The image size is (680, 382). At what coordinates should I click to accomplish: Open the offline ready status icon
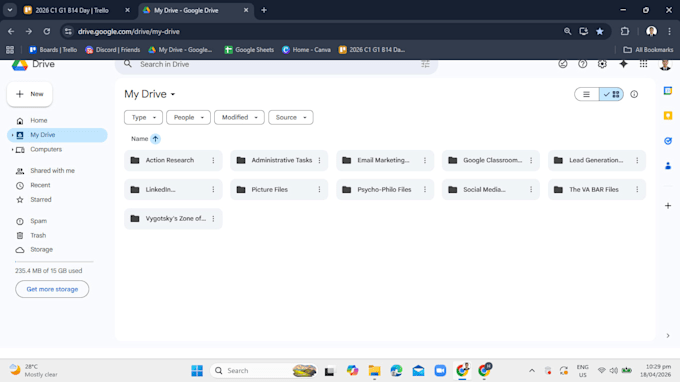click(x=562, y=64)
